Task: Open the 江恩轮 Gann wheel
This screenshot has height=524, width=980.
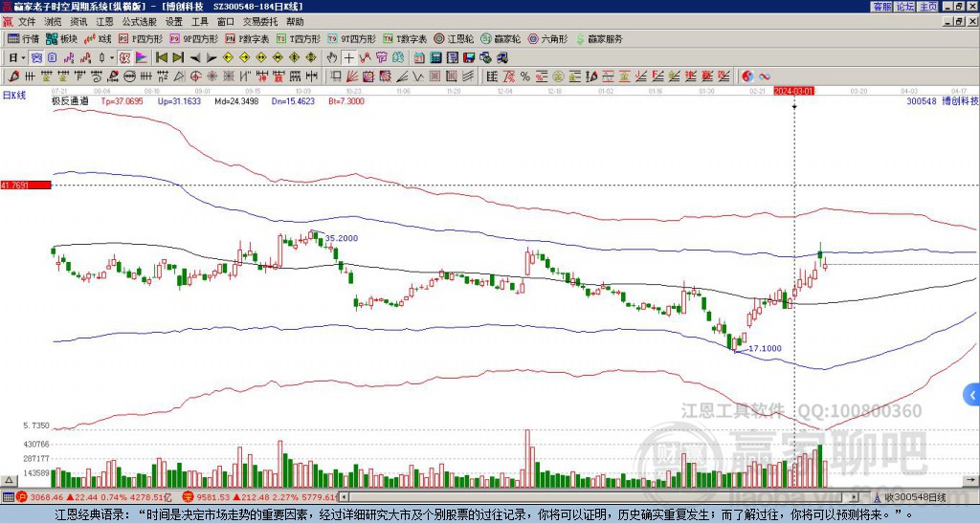Action: coord(455,38)
